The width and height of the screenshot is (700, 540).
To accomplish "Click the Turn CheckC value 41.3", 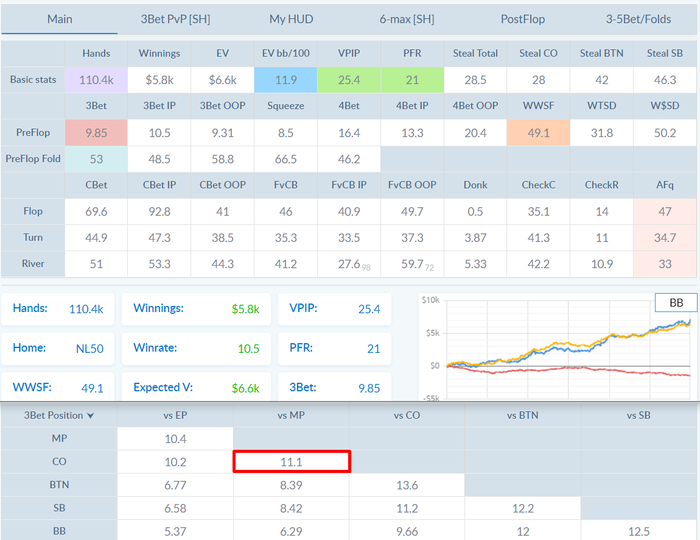I will [538, 238].
